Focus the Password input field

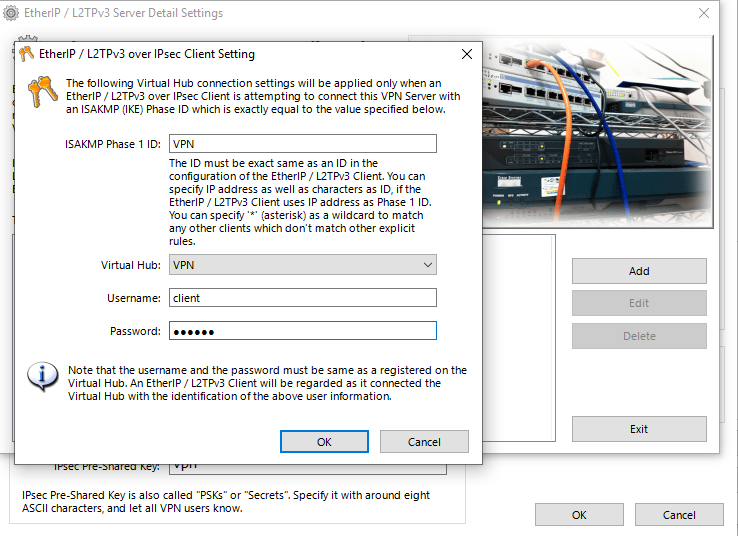pos(303,331)
